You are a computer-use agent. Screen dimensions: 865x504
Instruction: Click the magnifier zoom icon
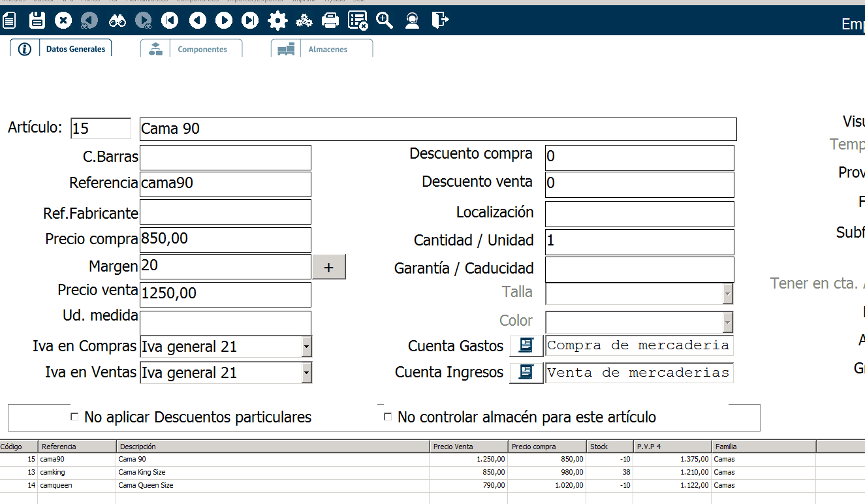(385, 21)
